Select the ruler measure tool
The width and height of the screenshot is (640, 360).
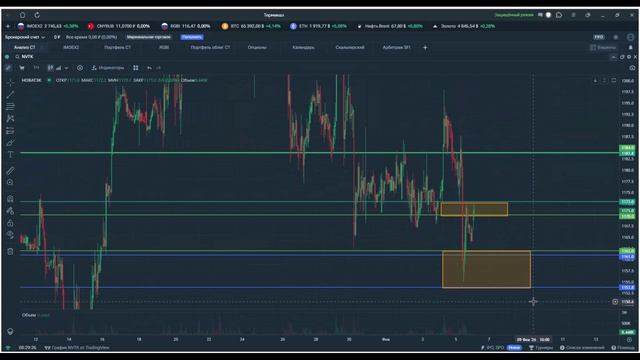11,171
